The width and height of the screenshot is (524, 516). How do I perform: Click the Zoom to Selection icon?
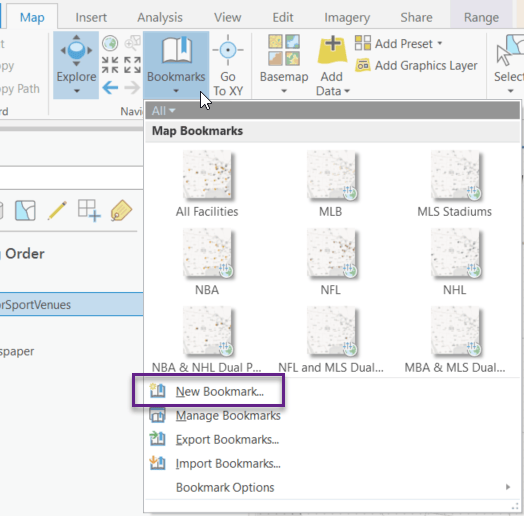point(132,43)
